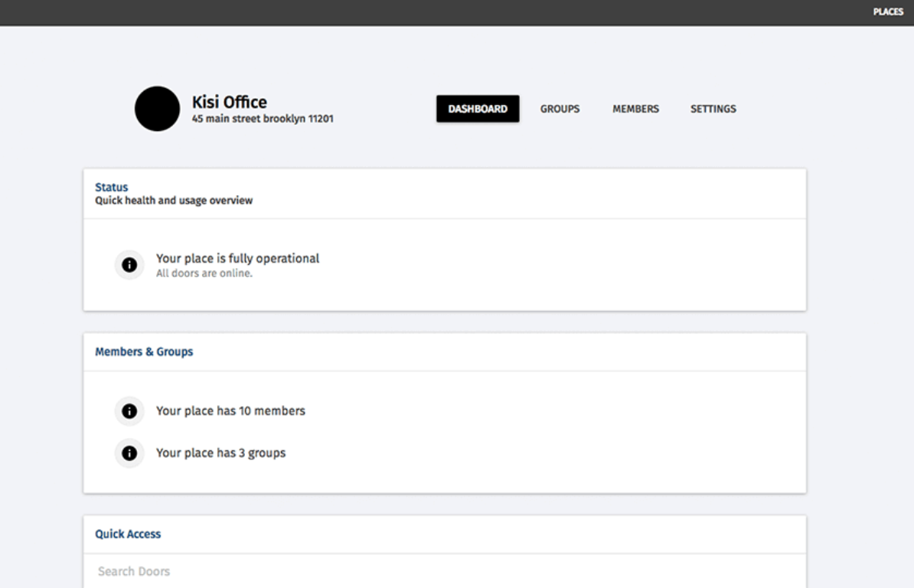Go to the SETTINGS tab
The width and height of the screenshot is (914, 588).
pyautogui.click(x=713, y=109)
